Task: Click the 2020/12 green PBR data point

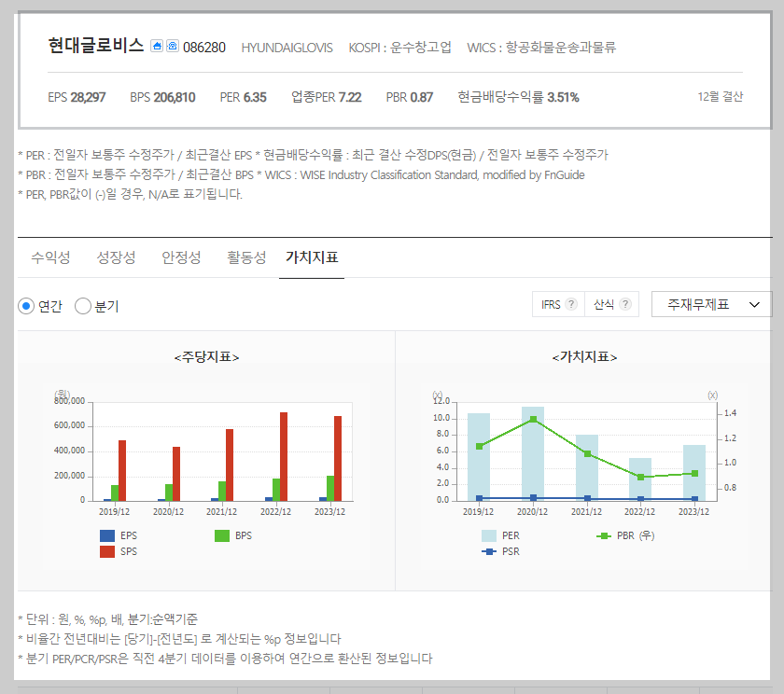Action: [533, 419]
